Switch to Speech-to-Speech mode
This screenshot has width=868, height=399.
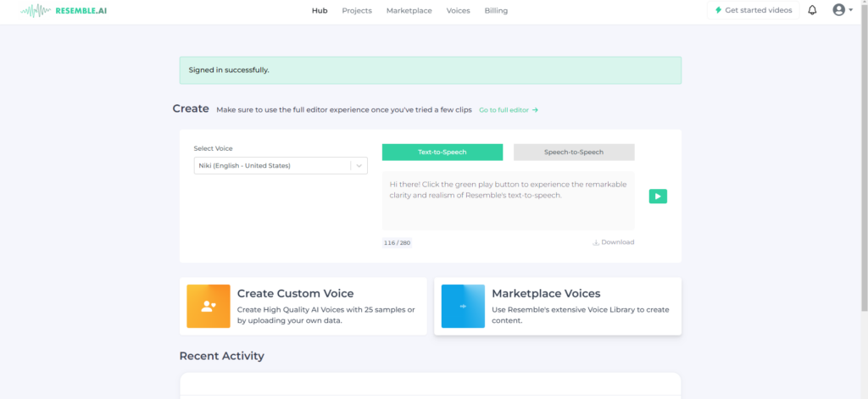574,152
